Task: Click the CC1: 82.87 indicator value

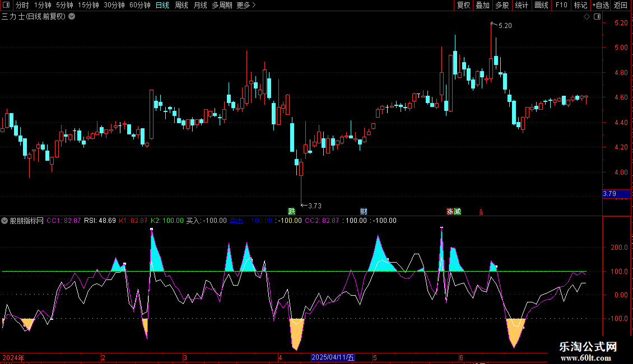Action: (x=64, y=221)
